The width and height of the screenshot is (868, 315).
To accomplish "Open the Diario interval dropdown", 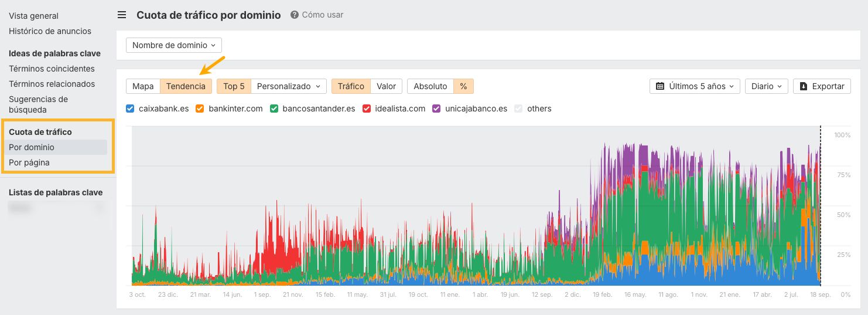I will (x=766, y=86).
